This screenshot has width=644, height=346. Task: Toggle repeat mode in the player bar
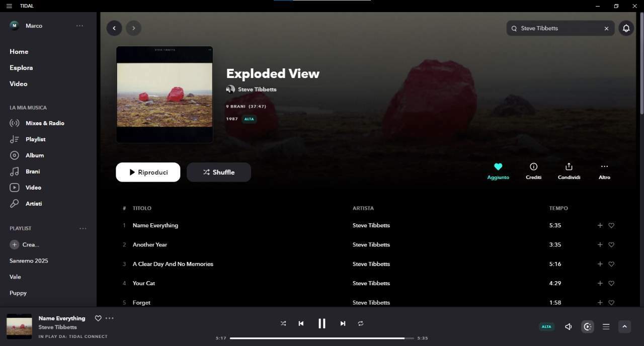(361, 323)
